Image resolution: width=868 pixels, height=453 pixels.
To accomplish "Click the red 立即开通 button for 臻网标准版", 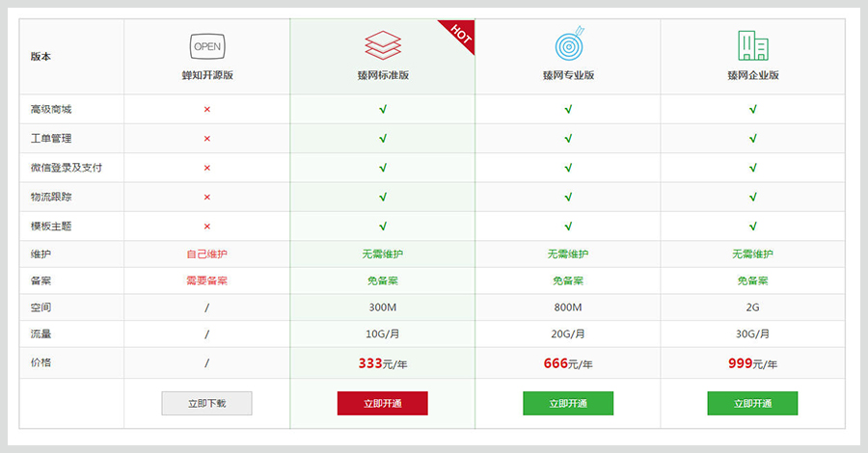I will point(383,403).
